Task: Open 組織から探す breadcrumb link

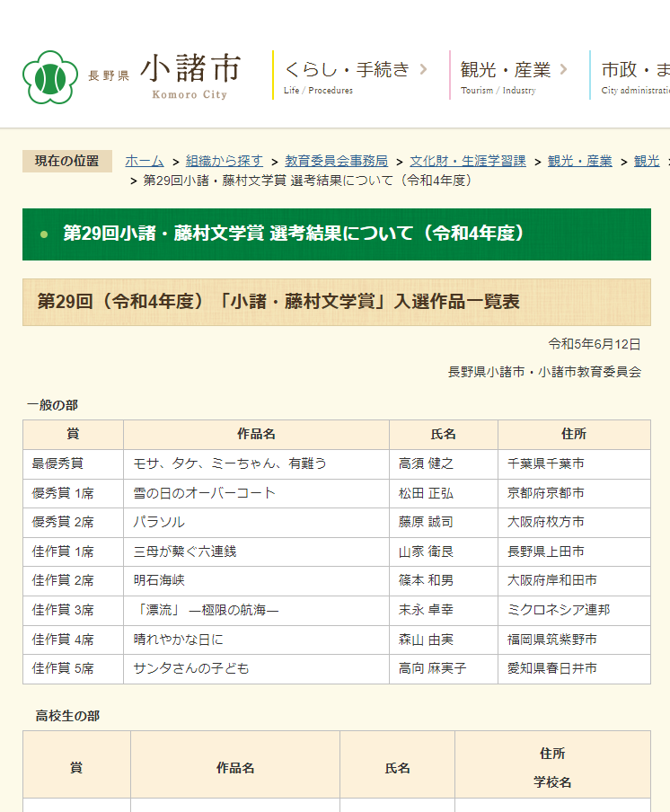Action: tap(225, 161)
